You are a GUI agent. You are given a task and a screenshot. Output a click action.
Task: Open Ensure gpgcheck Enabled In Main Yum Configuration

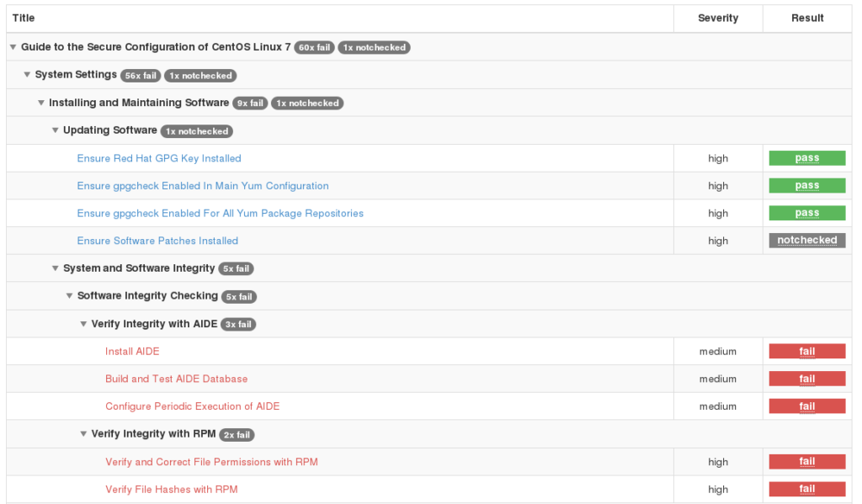click(203, 186)
